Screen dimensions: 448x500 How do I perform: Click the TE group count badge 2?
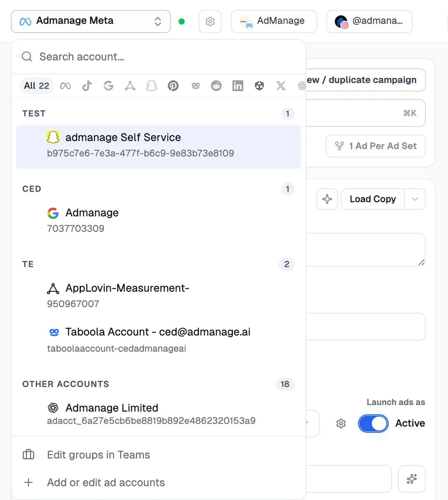tap(287, 264)
